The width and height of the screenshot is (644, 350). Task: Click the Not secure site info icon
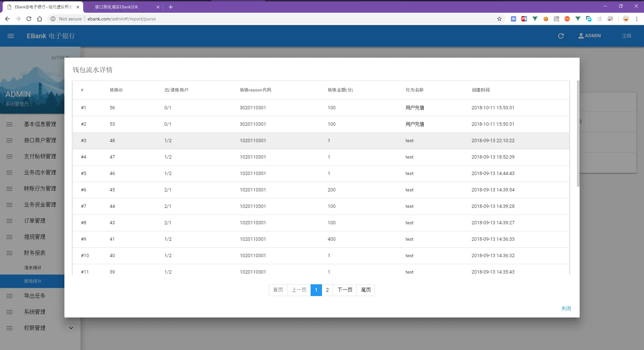(53, 19)
